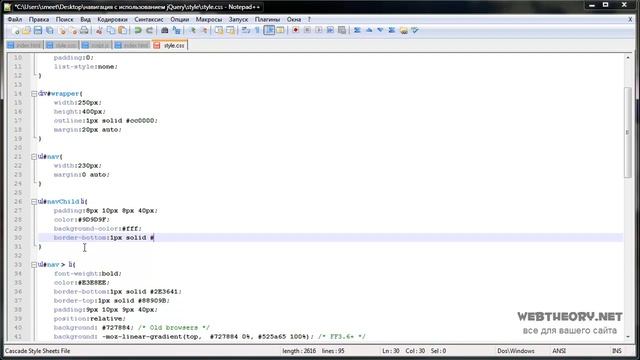The width and height of the screenshot is (640, 360).
Task: Toggle synchronized horizontal scrolling icon
Action: click(231, 31)
